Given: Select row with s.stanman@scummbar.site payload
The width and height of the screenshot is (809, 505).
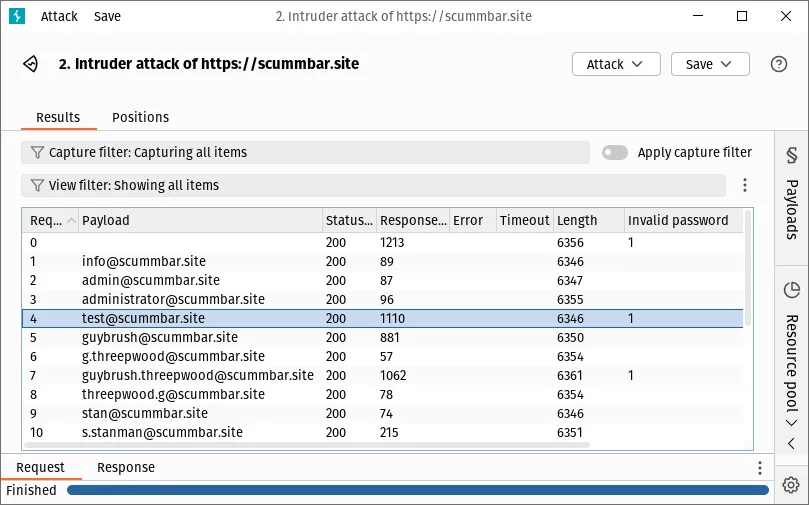Looking at the screenshot, I should 382,433.
